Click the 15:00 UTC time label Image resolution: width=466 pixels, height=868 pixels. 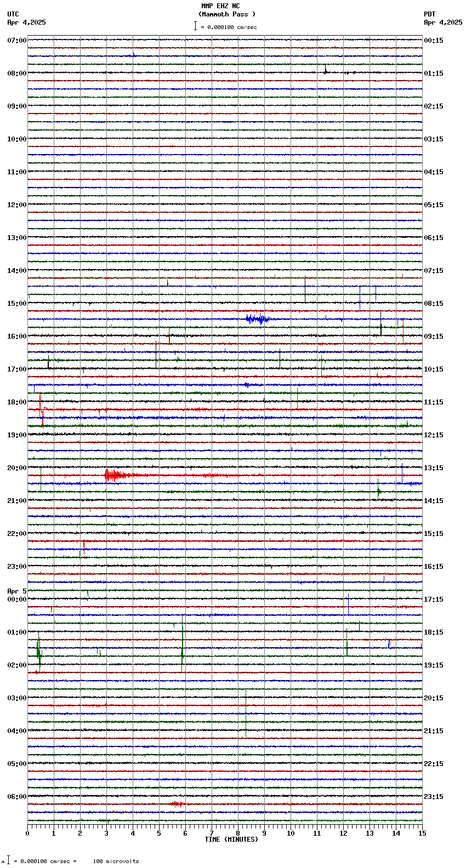click(x=16, y=304)
